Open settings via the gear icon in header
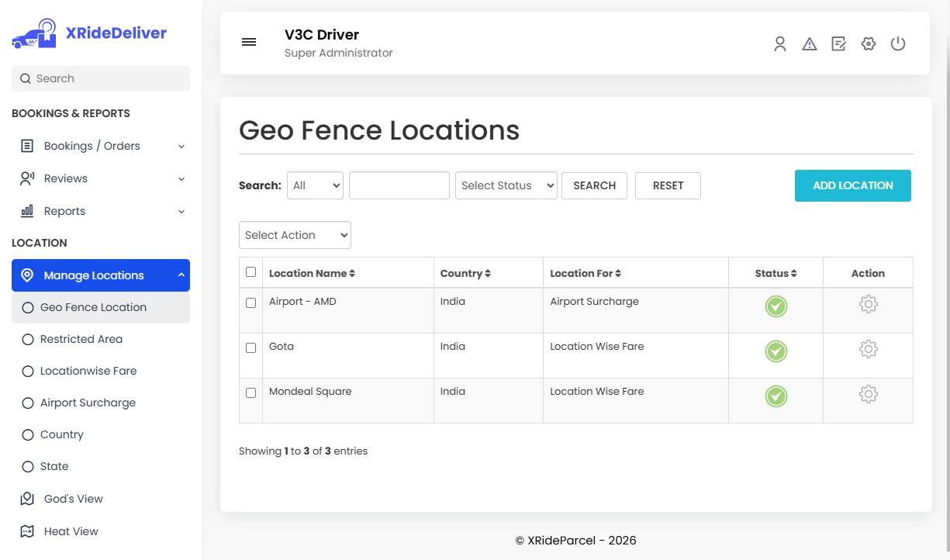Viewport: 950px width, 560px height. pos(868,44)
